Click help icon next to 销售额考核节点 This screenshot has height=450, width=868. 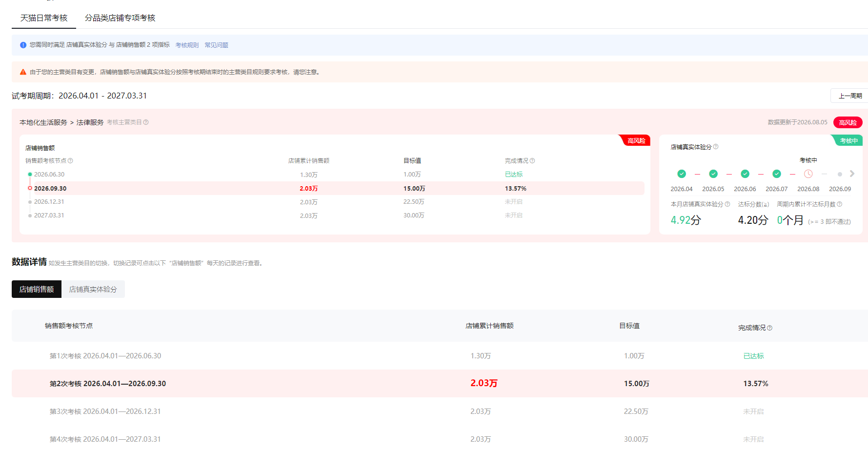pyautogui.click(x=70, y=161)
